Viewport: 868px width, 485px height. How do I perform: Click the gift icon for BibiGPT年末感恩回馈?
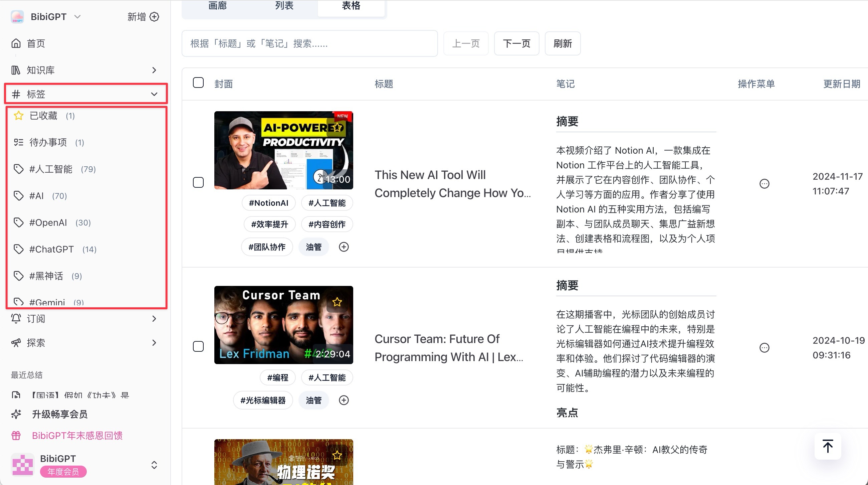[16, 436]
